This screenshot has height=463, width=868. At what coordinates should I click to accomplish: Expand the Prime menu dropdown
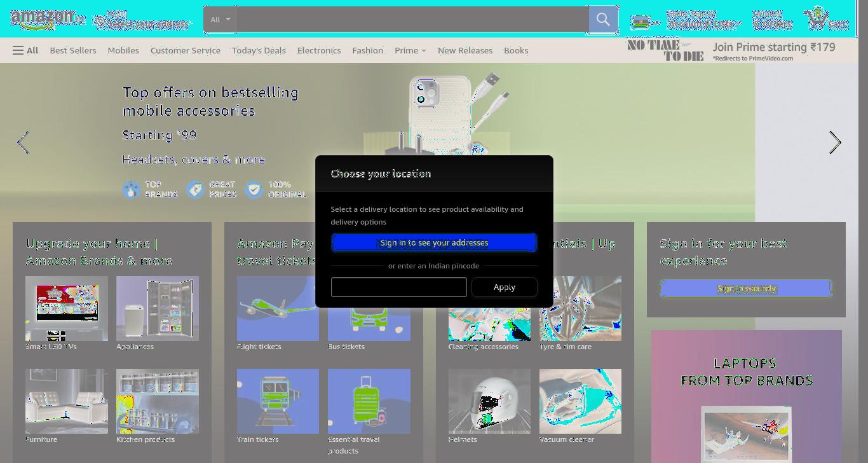point(410,50)
